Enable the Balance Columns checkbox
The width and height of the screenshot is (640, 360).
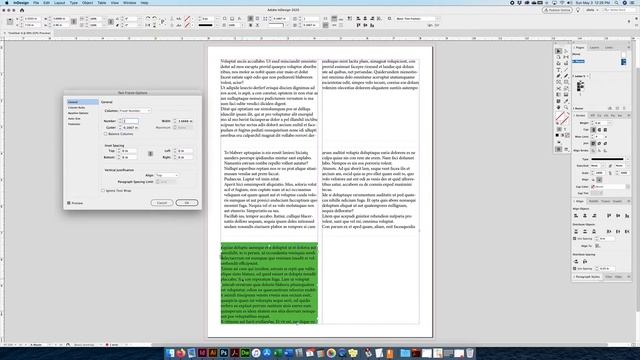pos(106,134)
